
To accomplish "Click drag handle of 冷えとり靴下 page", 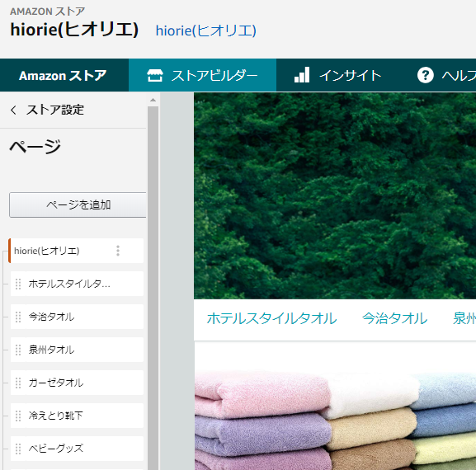I will pyautogui.click(x=18, y=416).
